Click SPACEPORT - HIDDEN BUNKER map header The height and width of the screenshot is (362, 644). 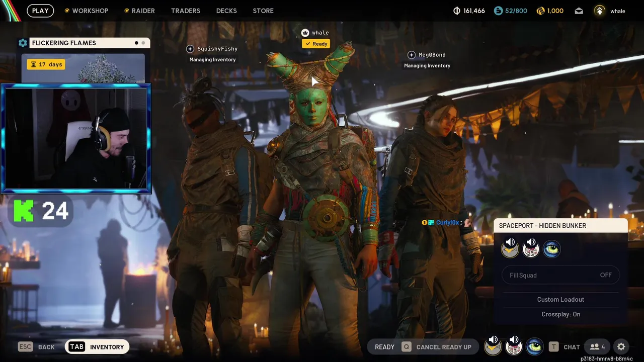(560, 226)
